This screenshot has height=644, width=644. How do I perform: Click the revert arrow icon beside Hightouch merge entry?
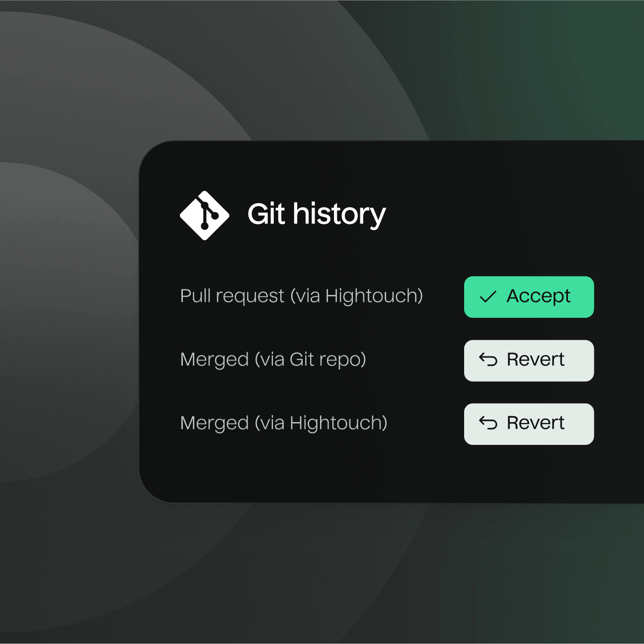489,424
